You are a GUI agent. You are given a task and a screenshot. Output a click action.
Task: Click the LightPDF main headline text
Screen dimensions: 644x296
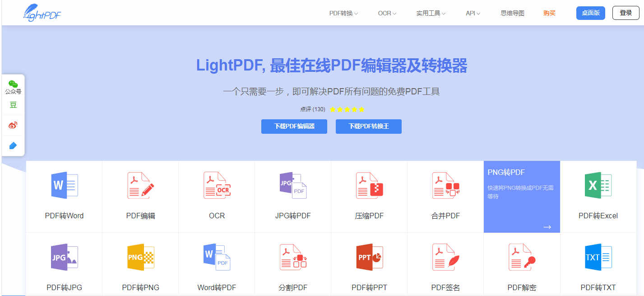331,66
